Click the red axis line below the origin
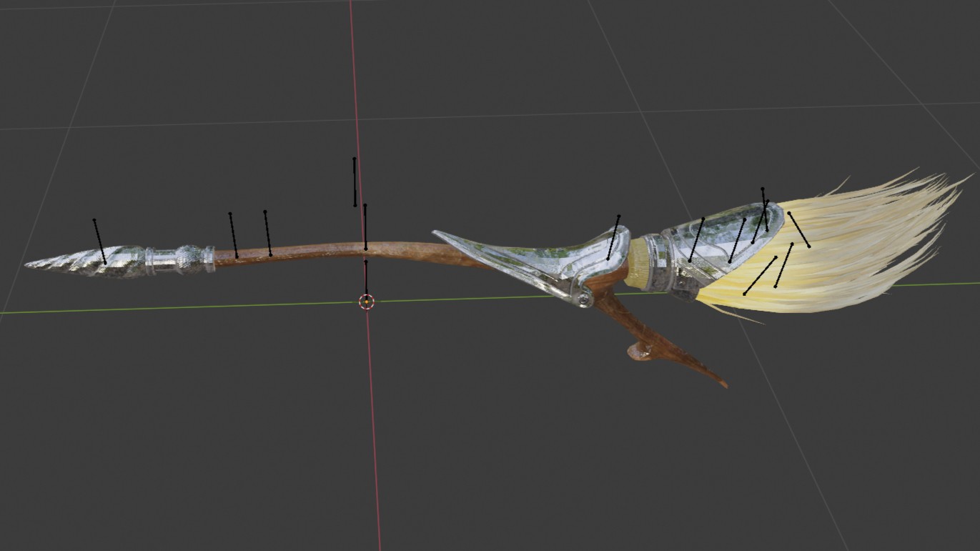The height and width of the screenshot is (551, 980). [373, 429]
